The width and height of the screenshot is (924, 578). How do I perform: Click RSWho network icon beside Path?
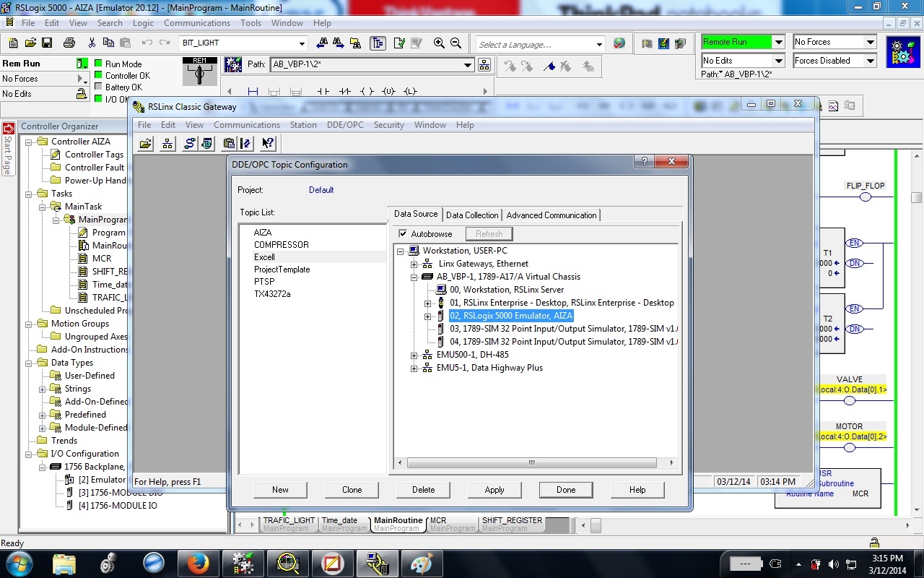(x=484, y=64)
